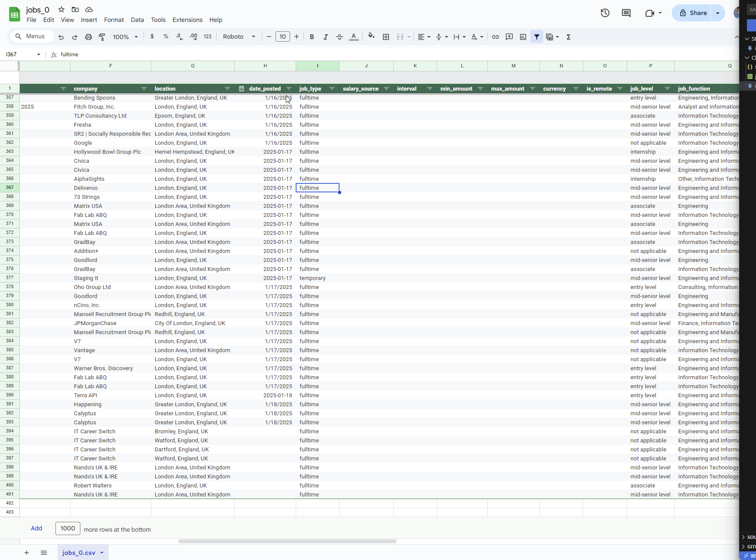Viewport: 756px width, 560px height.
Task: Format selection as currency
Action: coord(152,37)
